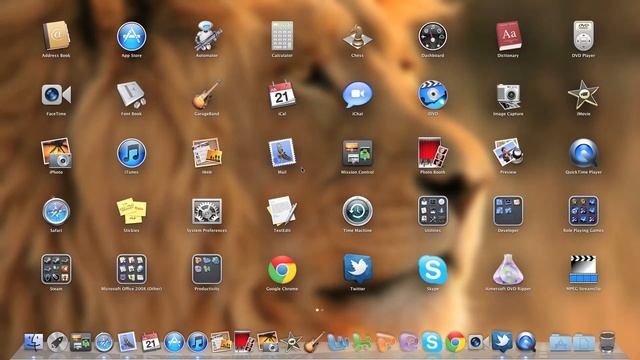Launch App Store from the Launchpad grid

(131, 36)
